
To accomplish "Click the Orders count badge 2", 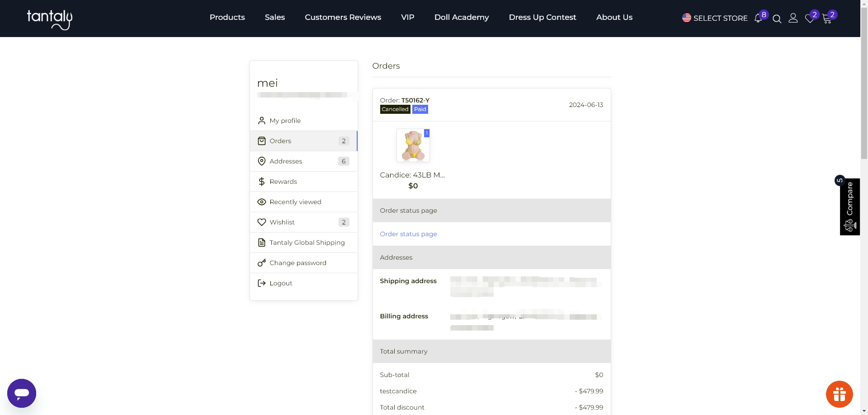I will (x=344, y=141).
